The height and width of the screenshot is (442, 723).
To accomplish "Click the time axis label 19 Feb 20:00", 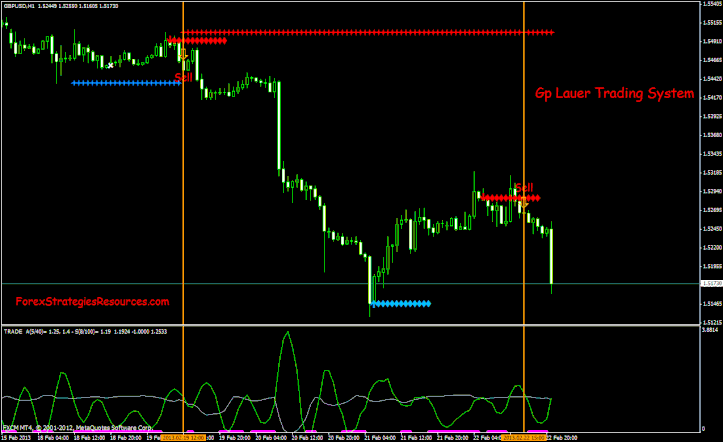I will coord(235,437).
